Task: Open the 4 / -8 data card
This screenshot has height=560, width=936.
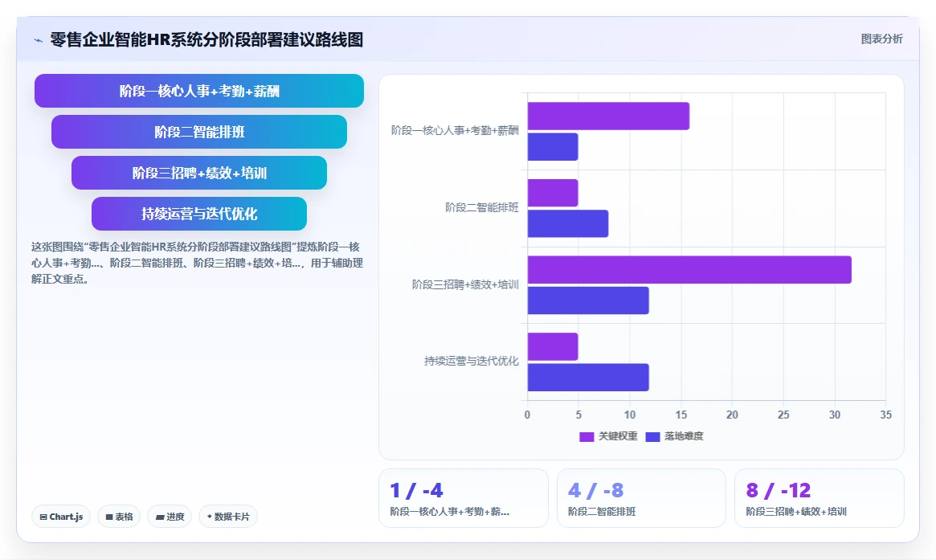Action: tap(641, 498)
